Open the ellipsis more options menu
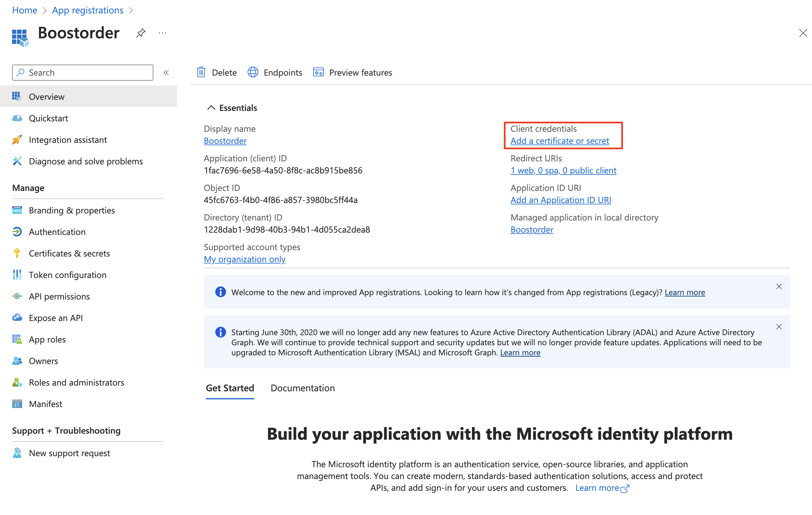 tap(162, 33)
